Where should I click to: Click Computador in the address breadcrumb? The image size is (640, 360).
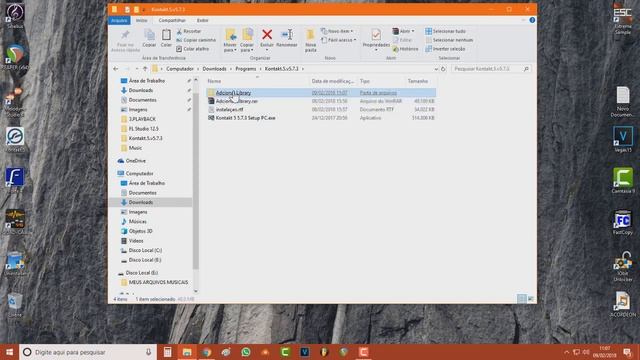coord(180,69)
